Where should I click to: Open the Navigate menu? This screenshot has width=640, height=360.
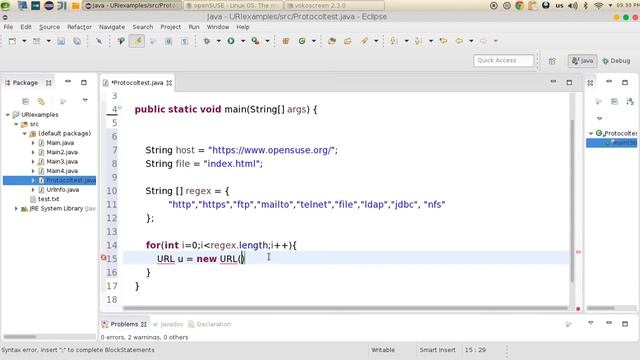pyautogui.click(x=112, y=27)
